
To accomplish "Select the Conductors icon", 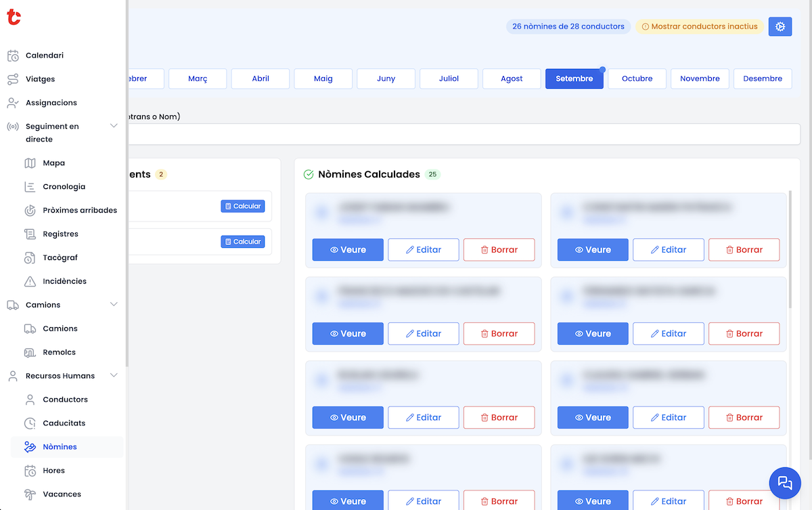I will click(x=30, y=399).
